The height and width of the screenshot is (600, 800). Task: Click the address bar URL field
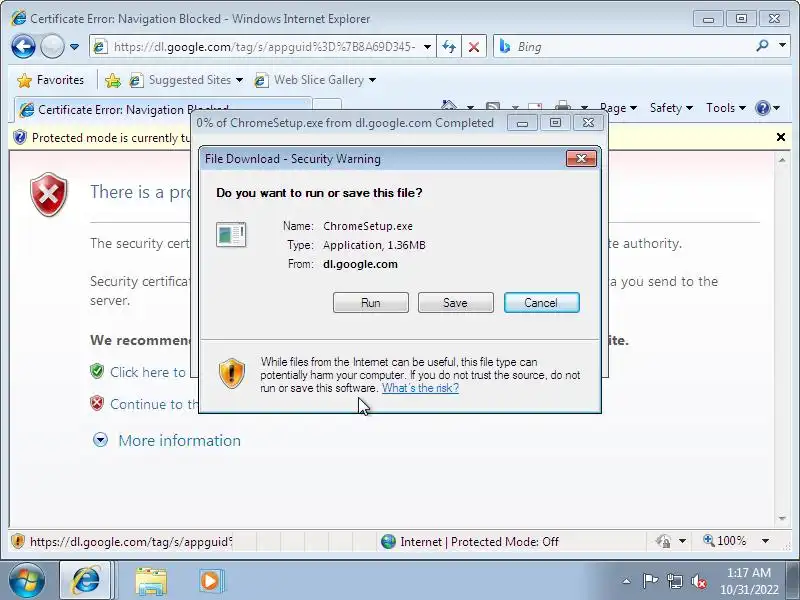(x=262, y=47)
